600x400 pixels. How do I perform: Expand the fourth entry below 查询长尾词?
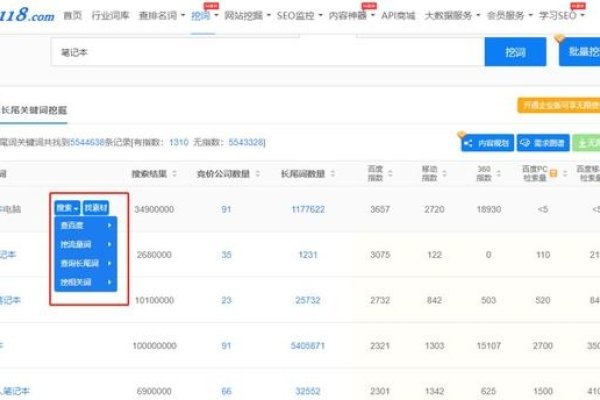(x=86, y=282)
